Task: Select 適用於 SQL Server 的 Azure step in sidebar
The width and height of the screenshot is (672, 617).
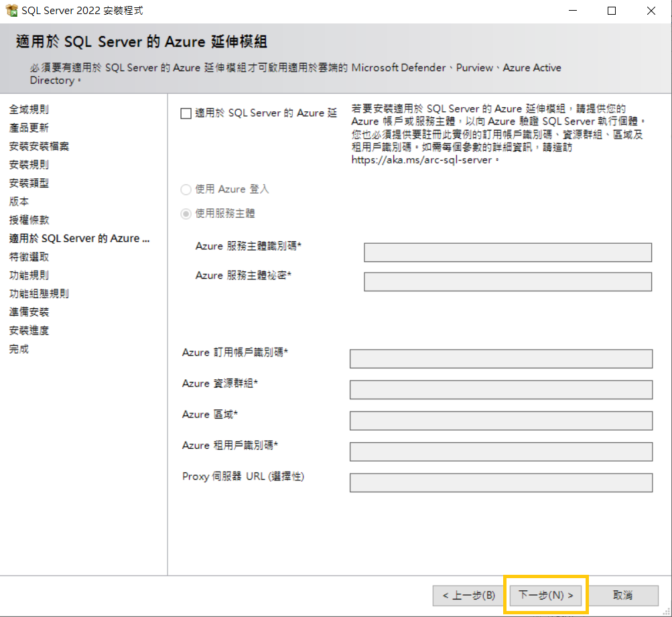Action: click(79, 238)
